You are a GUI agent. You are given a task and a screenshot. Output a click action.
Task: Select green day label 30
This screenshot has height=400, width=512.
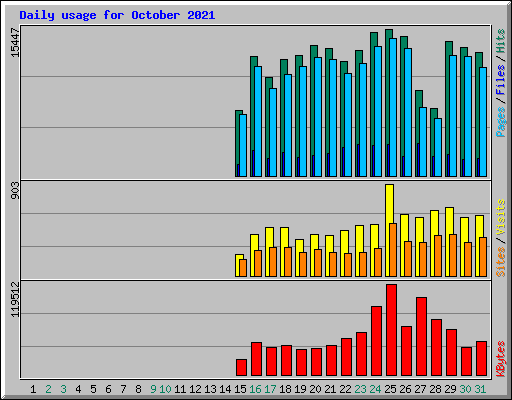coord(465,389)
